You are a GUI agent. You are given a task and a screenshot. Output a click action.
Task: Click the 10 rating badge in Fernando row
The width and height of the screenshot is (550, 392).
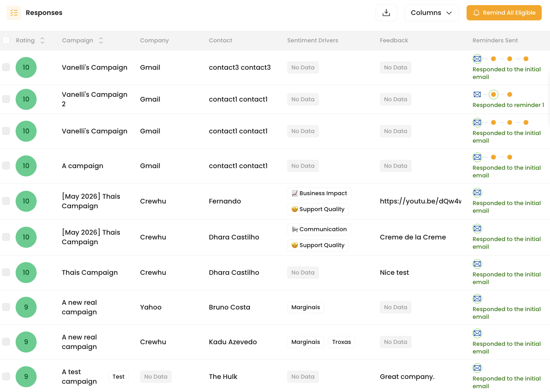[x=26, y=201]
